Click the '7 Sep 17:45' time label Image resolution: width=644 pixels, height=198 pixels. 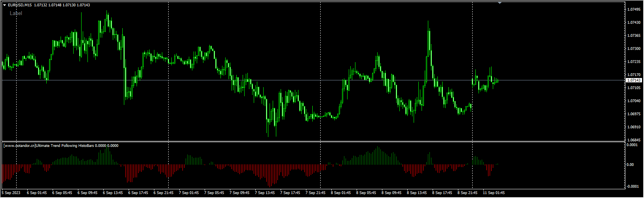(290, 193)
